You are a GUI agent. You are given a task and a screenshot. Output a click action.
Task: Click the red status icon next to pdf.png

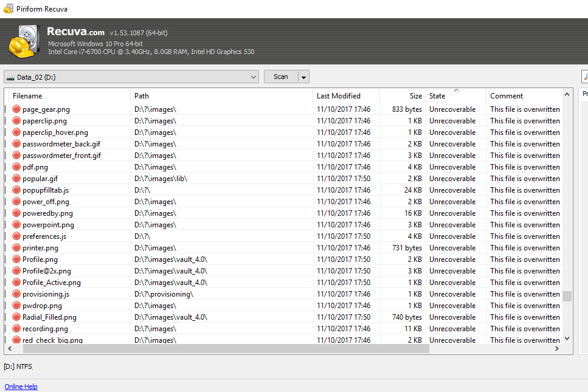pyautogui.click(x=16, y=167)
